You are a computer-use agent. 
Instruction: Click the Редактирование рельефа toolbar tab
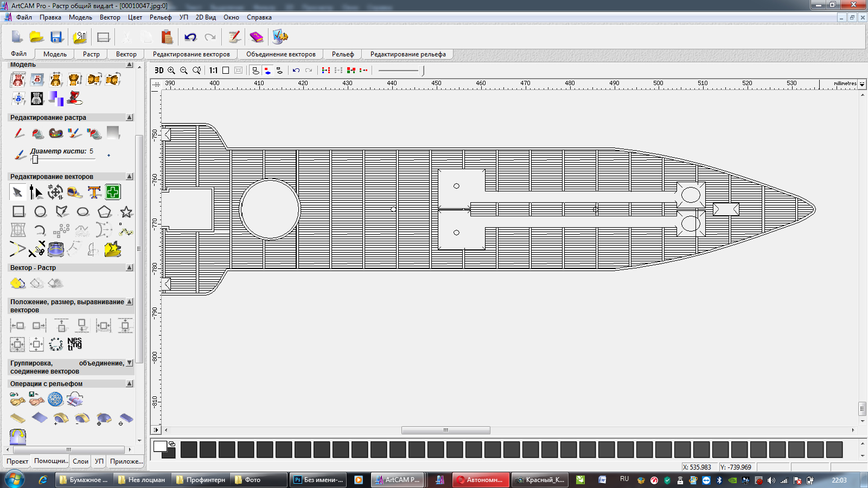tap(408, 54)
